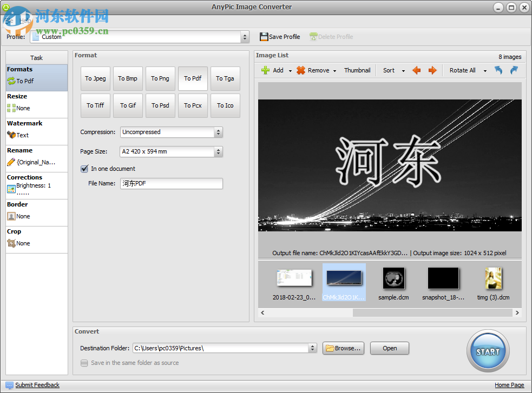
Task: Select the sample.dcm thumbnail
Action: pos(393,277)
